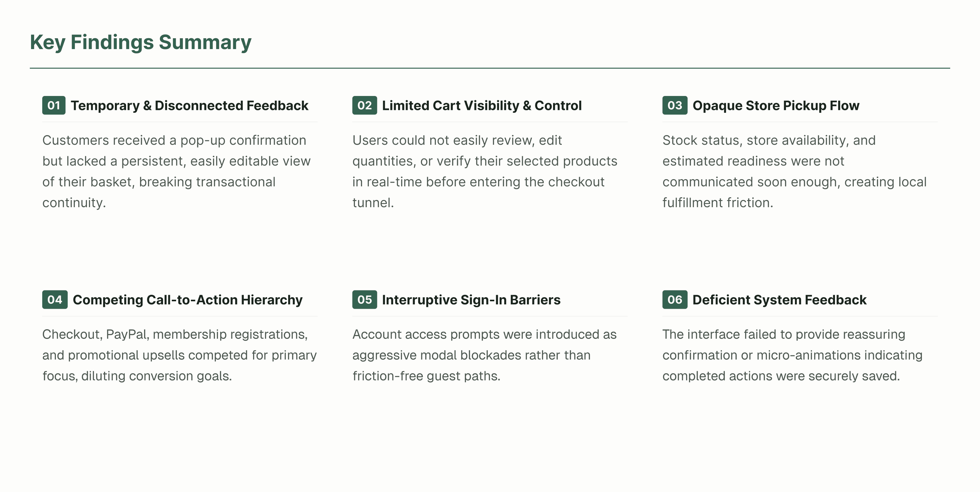
Task: Click the paragraph about reviewing and editing quantities
Action: pyautogui.click(x=485, y=171)
